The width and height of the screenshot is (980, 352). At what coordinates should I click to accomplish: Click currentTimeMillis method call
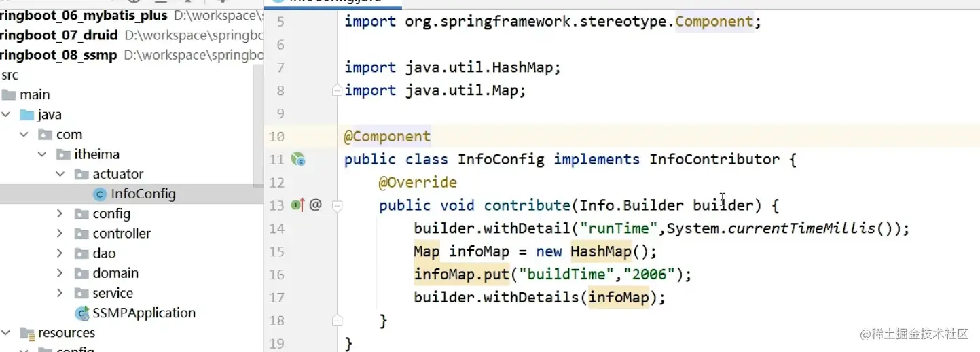pos(801,228)
